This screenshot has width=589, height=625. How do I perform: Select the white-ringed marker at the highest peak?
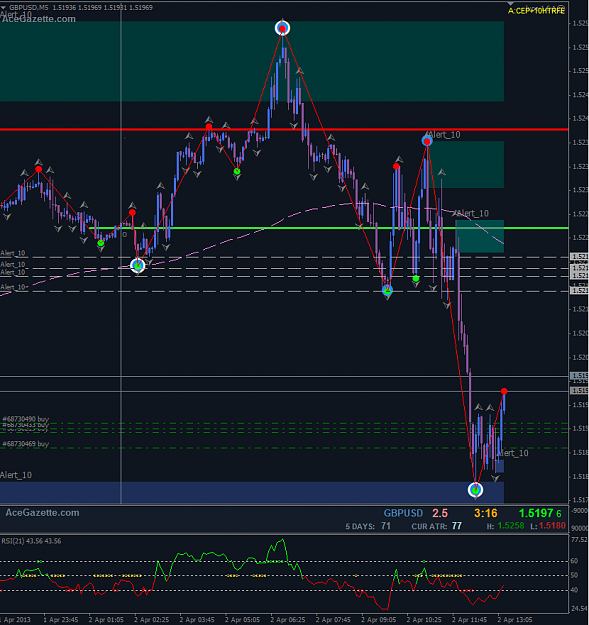(x=283, y=28)
